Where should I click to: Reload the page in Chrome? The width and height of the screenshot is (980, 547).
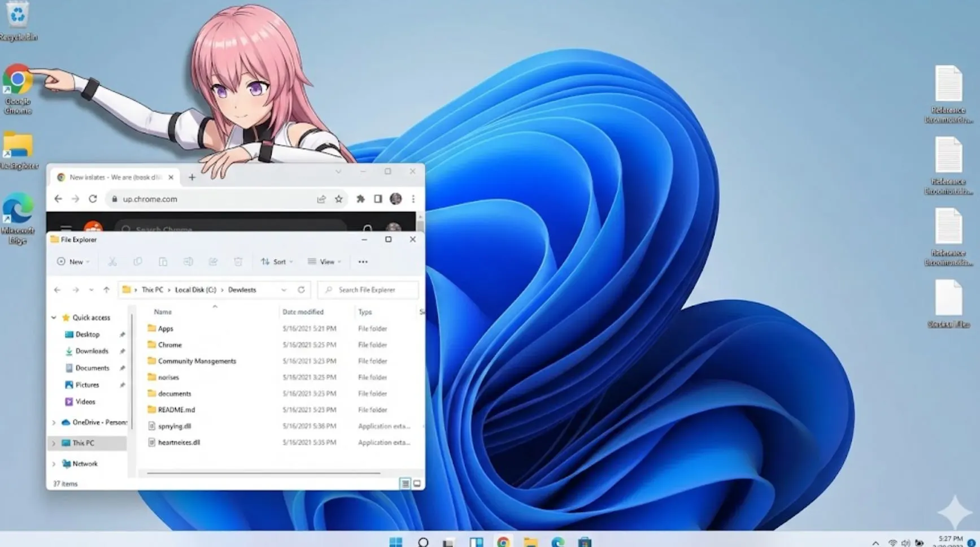[x=93, y=199]
